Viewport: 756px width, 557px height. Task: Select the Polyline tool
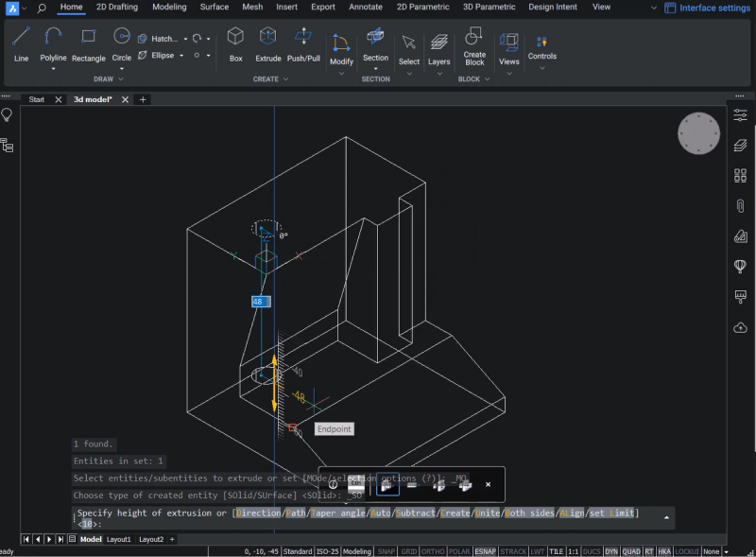tap(53, 44)
